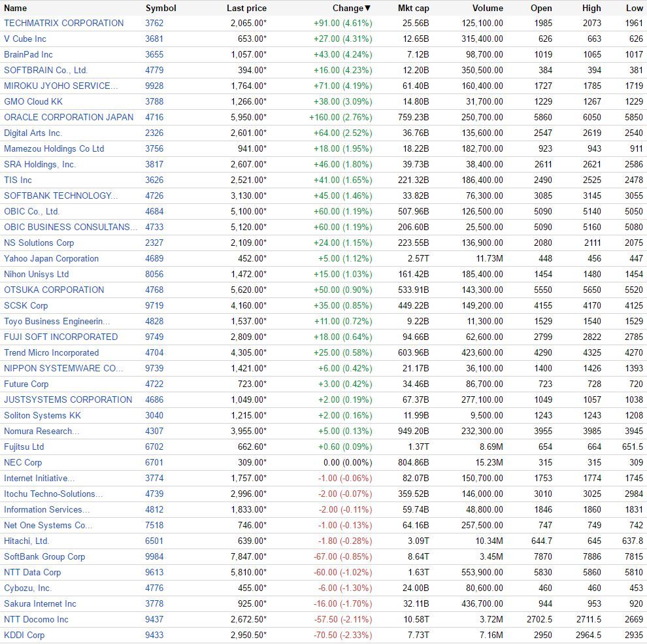
Task: Open Toyo Business Engineerin link
Action: (57, 321)
